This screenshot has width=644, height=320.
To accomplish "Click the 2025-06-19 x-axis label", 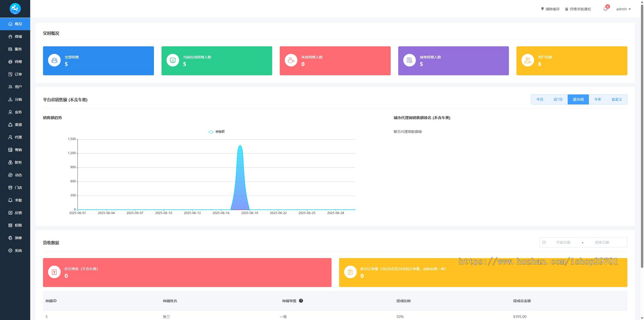I will click(x=250, y=213).
